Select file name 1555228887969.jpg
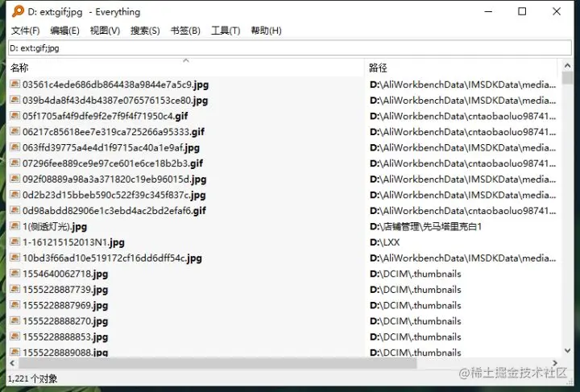The image size is (580, 392). [65, 306]
